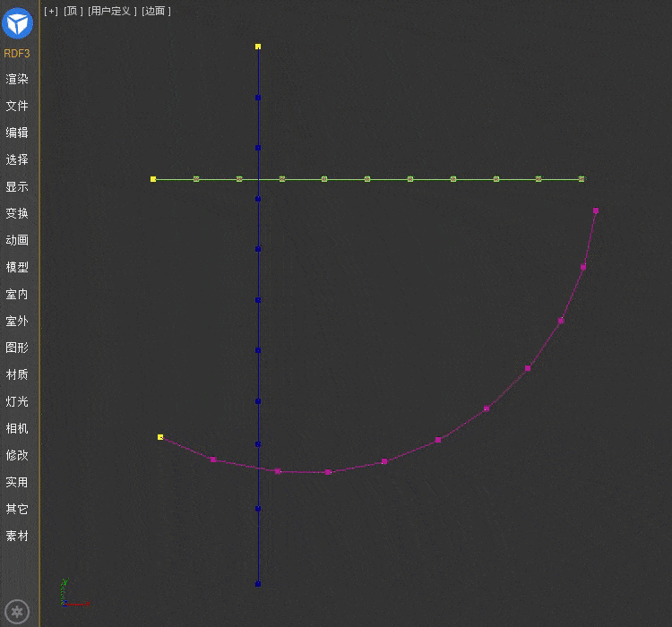Select yellow start vertex of magenta curve
Viewport: 672px width, 627px height.
pos(160,437)
